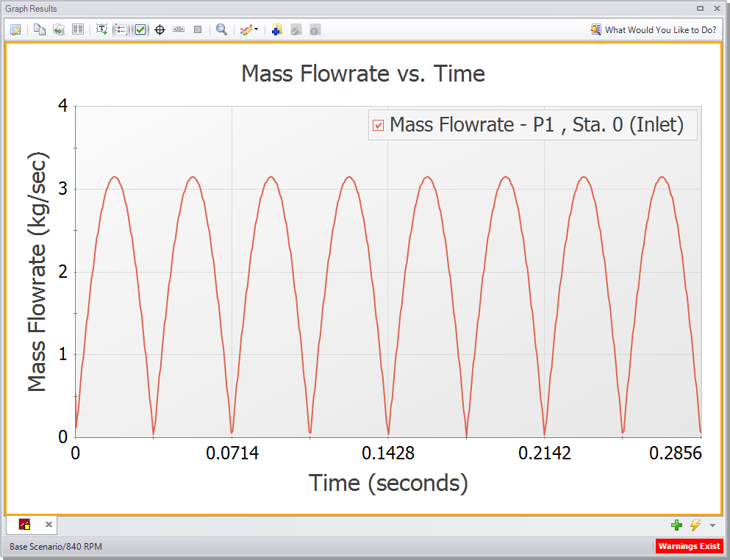The height and width of the screenshot is (560, 730).
Task: Export graph data with the database arrow icon
Action: [x=59, y=30]
